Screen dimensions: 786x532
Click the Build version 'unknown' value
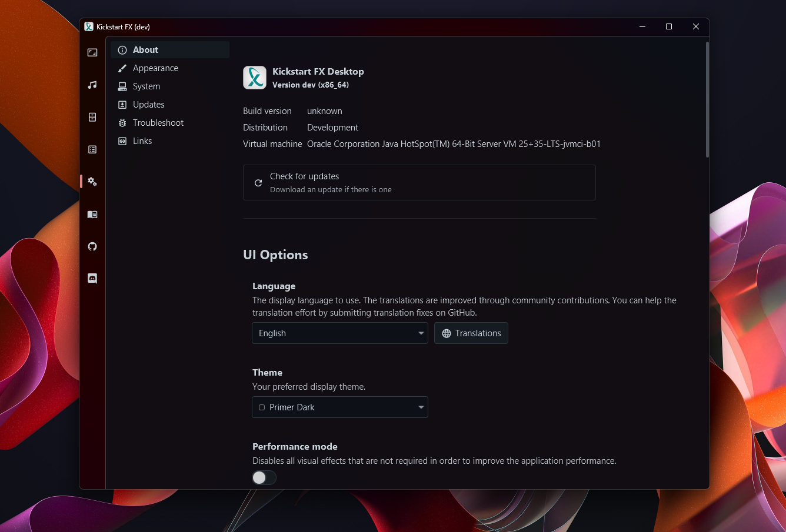(x=325, y=111)
